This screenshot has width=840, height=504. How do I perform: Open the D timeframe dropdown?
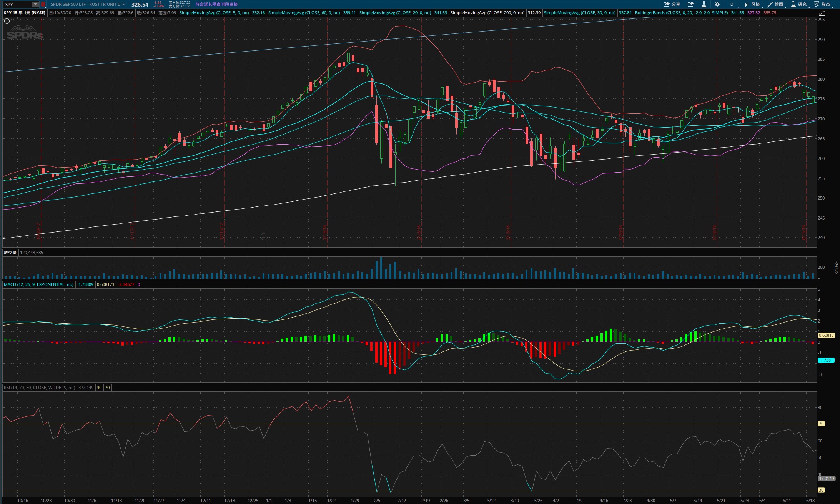[x=732, y=4]
